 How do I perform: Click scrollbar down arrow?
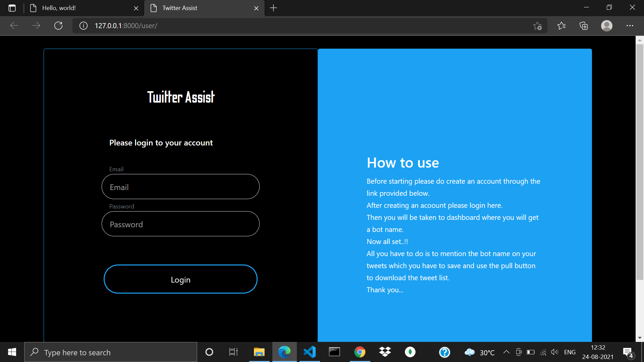640,338
